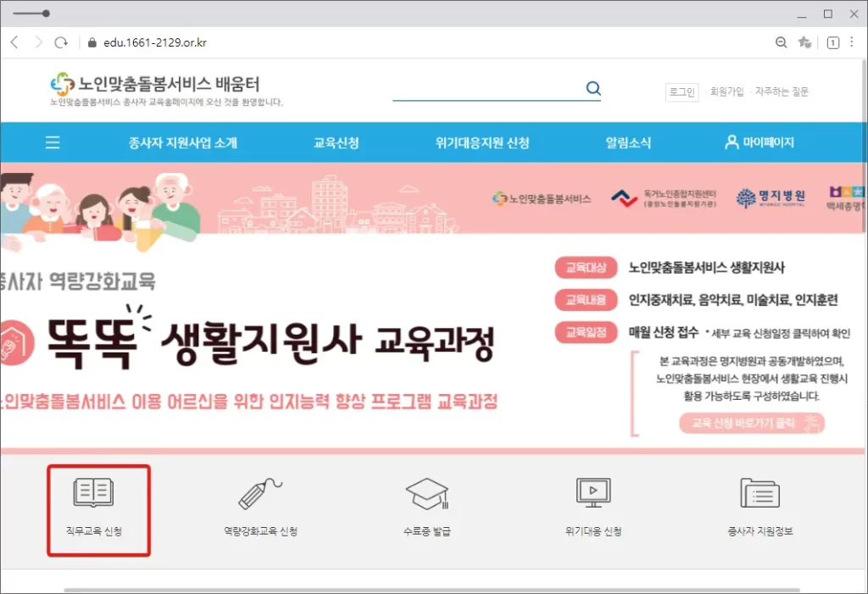Click the browser zoom magnifier icon

[782, 42]
